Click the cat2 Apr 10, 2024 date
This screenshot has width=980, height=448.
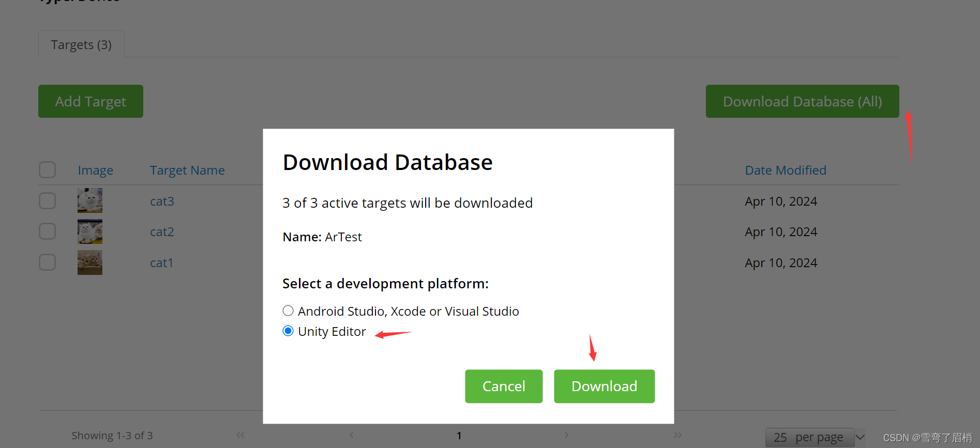point(781,231)
